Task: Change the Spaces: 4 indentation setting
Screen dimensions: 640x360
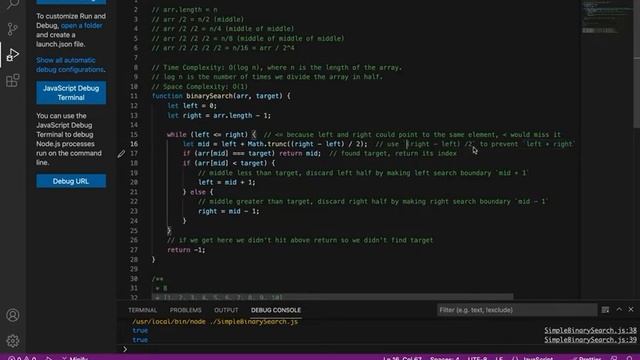Action: click(x=444, y=358)
